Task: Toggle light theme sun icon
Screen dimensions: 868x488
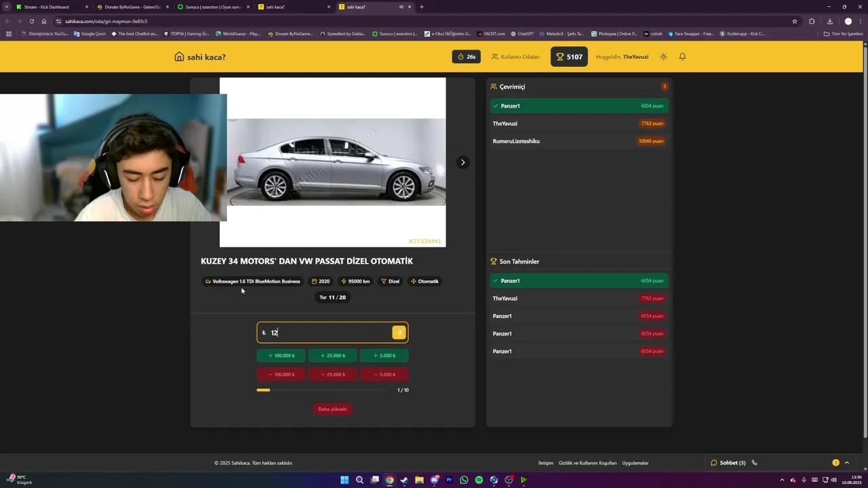Action: 663,57
